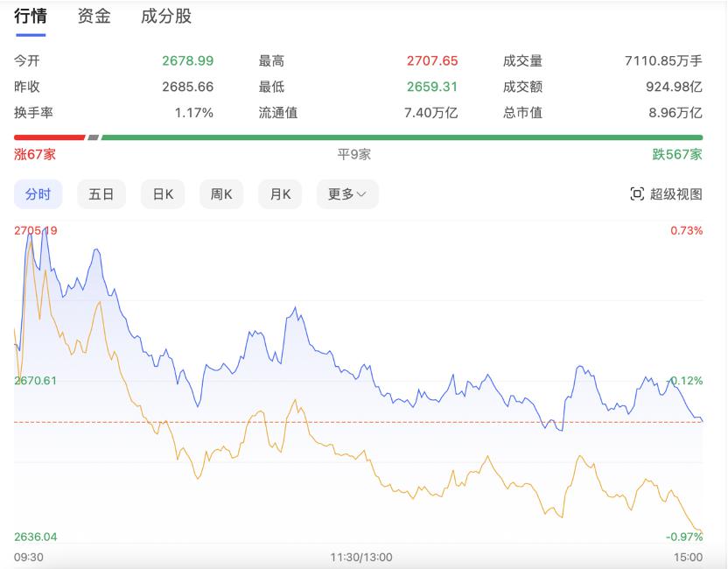Select the 分时 intraday chart view
The image size is (728, 569).
[38, 194]
